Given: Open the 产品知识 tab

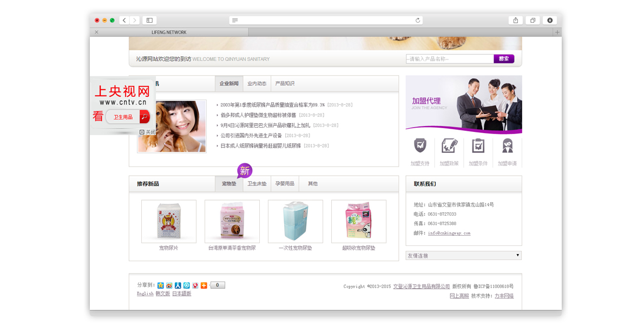Looking at the screenshot, I should [285, 84].
